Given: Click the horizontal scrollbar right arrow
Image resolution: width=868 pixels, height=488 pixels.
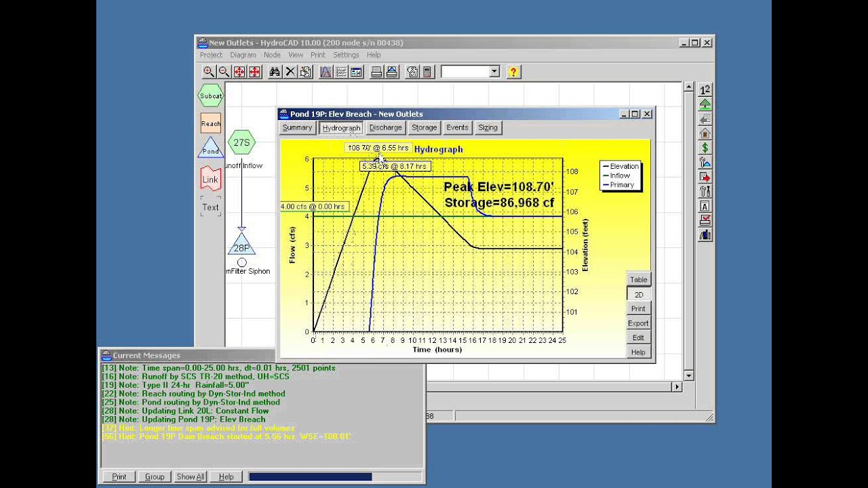Looking at the screenshot, I should [x=677, y=386].
